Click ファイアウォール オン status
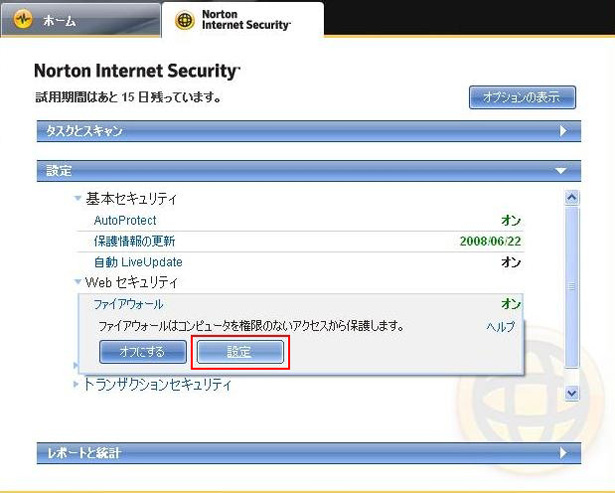615x493 pixels. 511,304
